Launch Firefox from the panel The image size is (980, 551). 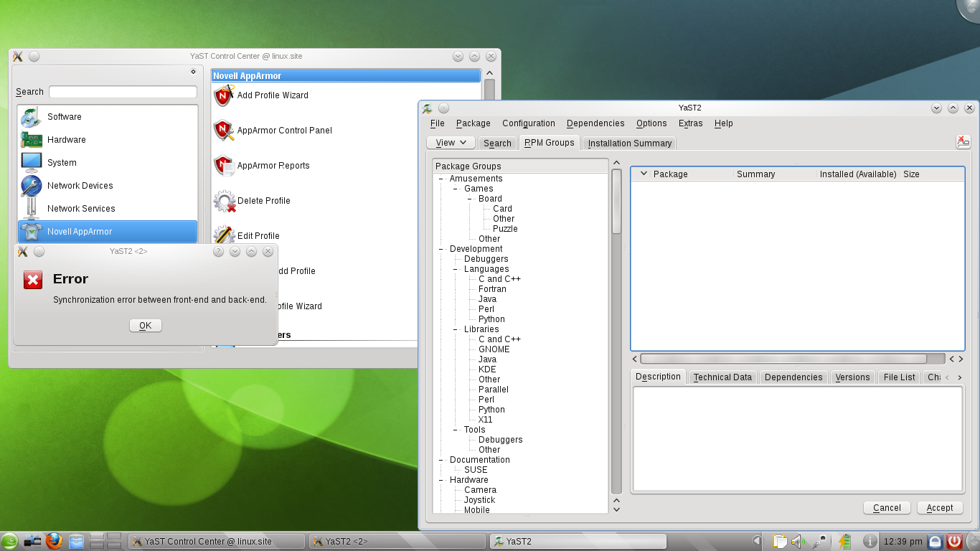click(54, 541)
